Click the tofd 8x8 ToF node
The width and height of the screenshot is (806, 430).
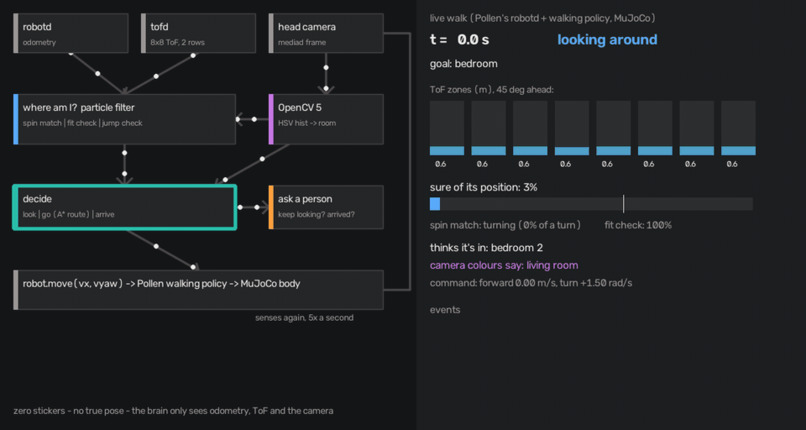(198, 33)
